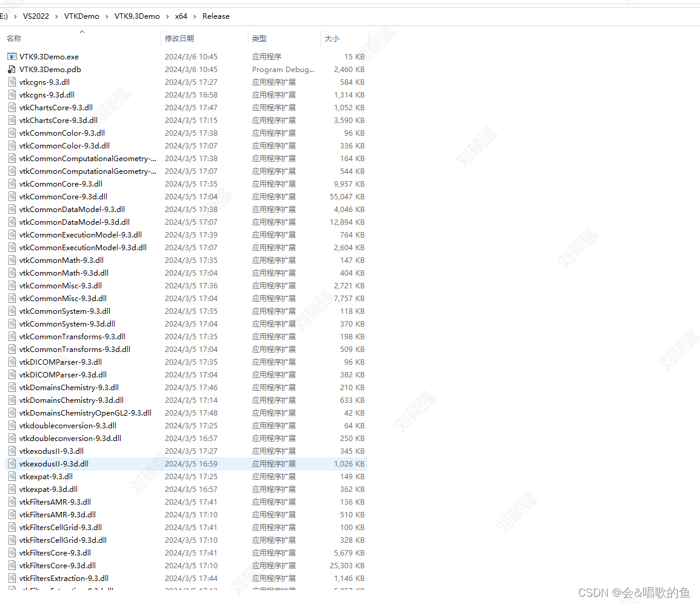Click the sort arrow above 名称 column
Image resolution: width=700 pixels, height=604 pixels.
(x=81, y=30)
